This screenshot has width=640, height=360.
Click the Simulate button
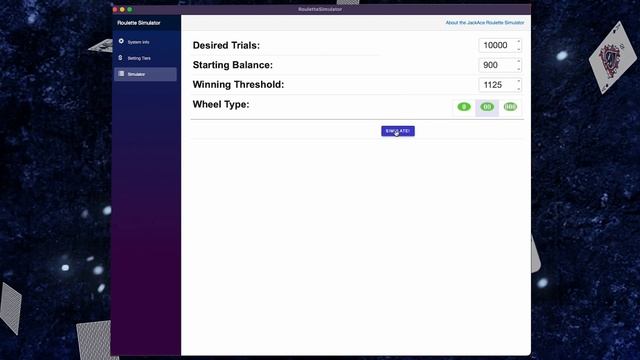(x=398, y=131)
